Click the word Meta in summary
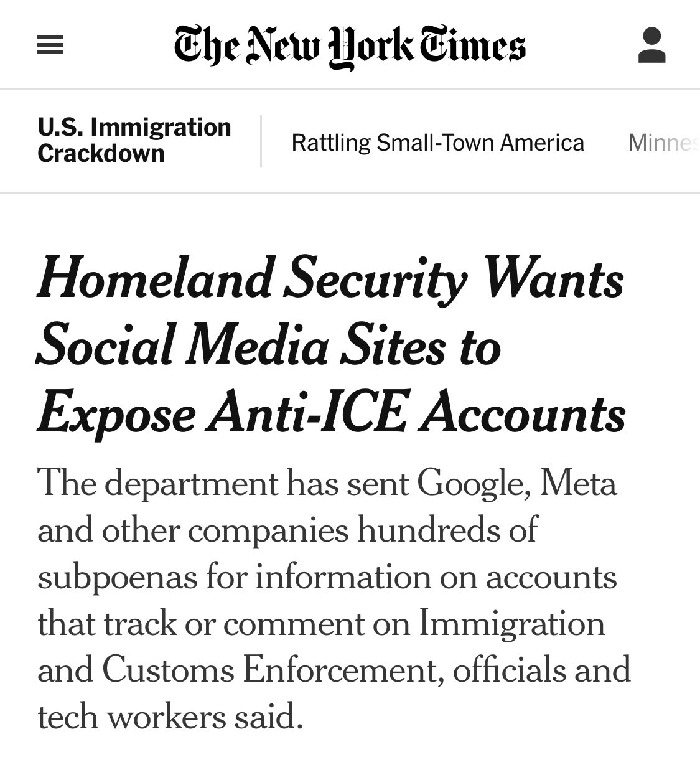700x757 pixels. coord(579,484)
